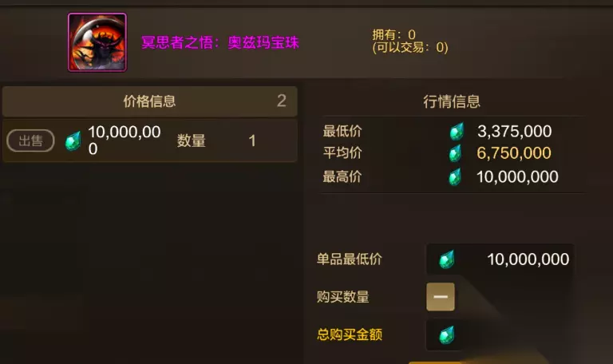
Task: Click the 拥有: 0 ownership text
Action: click(x=394, y=35)
